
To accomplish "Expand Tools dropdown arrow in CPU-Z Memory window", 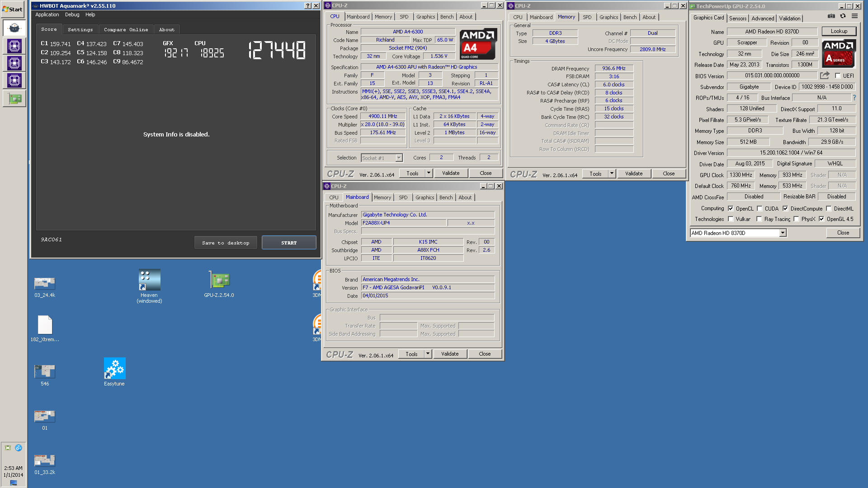I will tap(612, 174).
